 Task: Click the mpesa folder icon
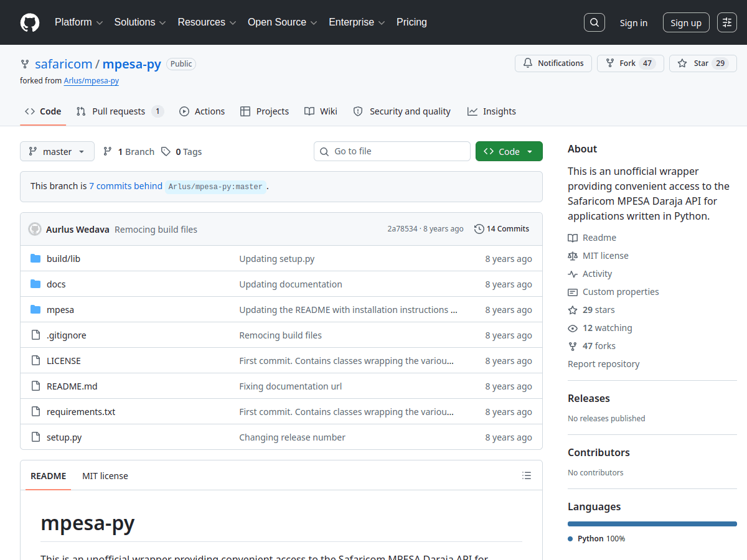click(35, 309)
